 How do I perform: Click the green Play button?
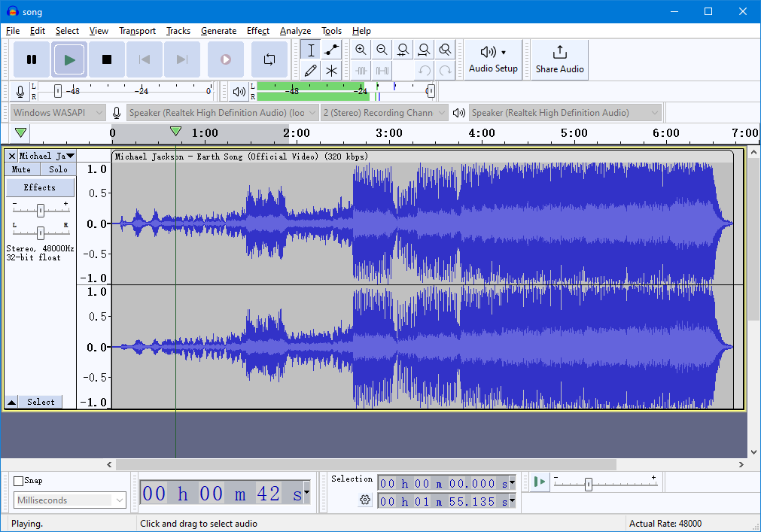(69, 59)
